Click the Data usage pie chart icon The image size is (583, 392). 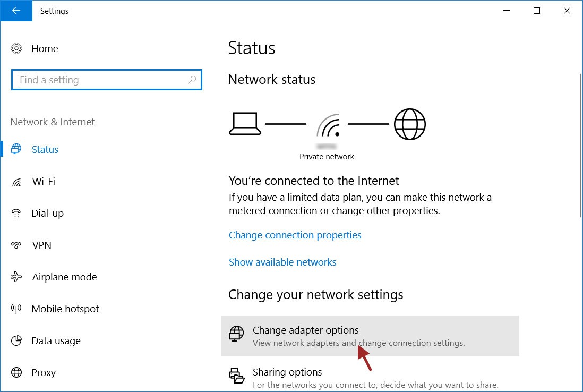tap(16, 340)
